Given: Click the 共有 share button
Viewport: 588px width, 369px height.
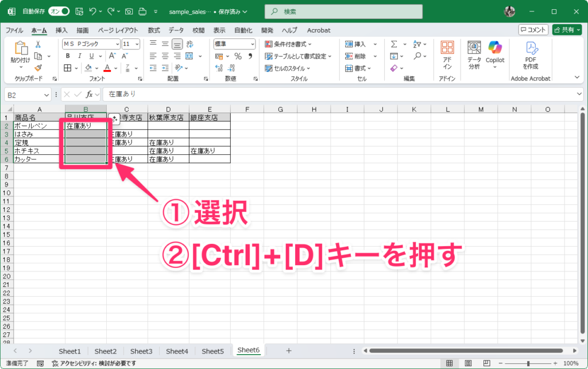Looking at the screenshot, I should click(567, 30).
